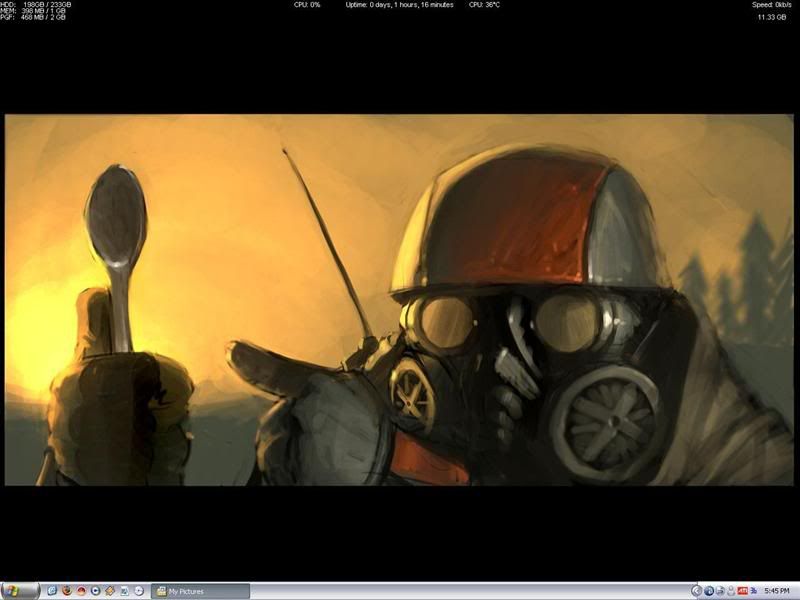
Task: Launch Internet Explorer from Quick Launch
Action: point(52,591)
